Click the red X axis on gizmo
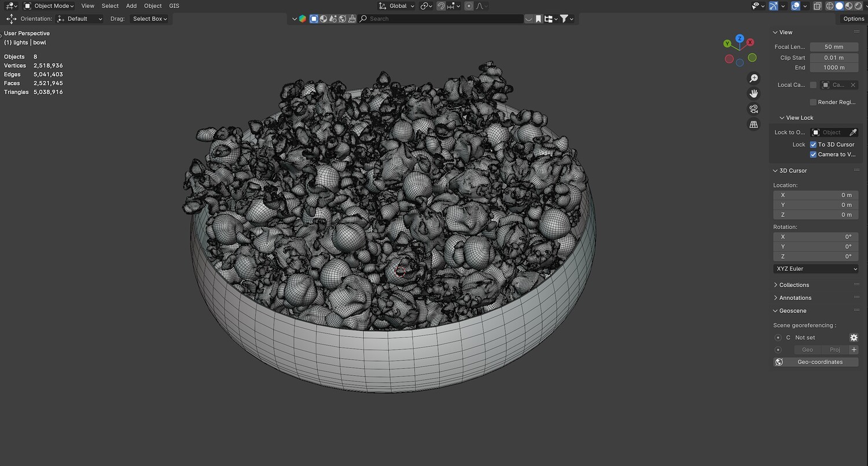The width and height of the screenshot is (868, 466). point(750,42)
